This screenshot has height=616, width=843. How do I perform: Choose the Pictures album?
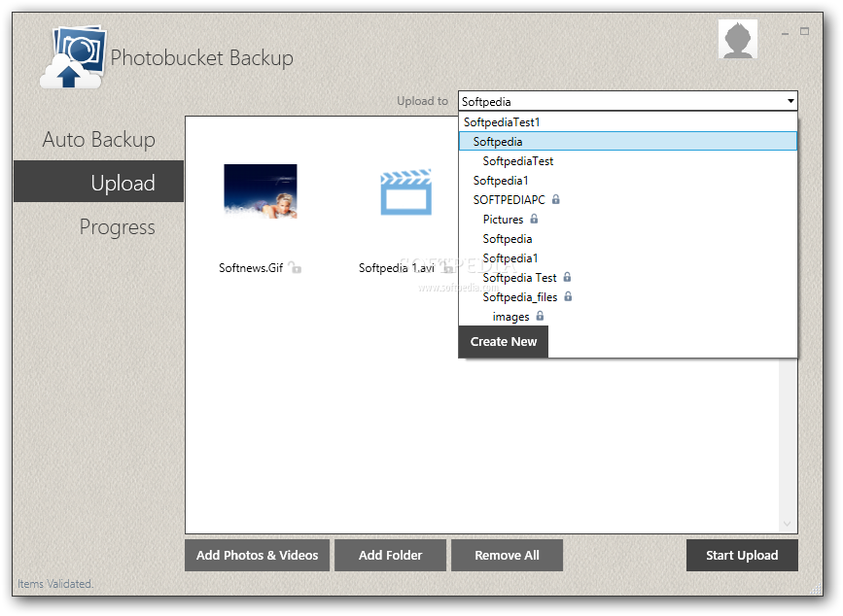coord(627,220)
